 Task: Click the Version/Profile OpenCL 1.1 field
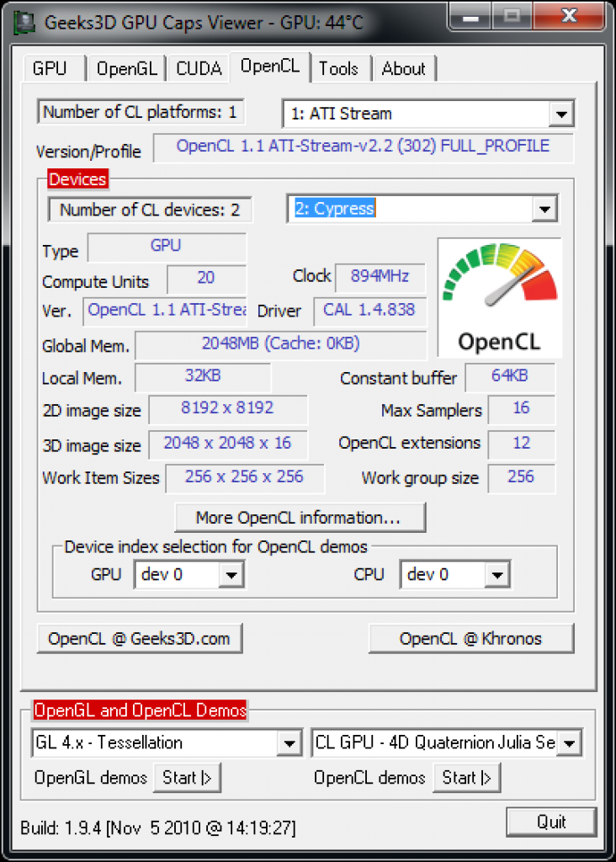pos(364,146)
